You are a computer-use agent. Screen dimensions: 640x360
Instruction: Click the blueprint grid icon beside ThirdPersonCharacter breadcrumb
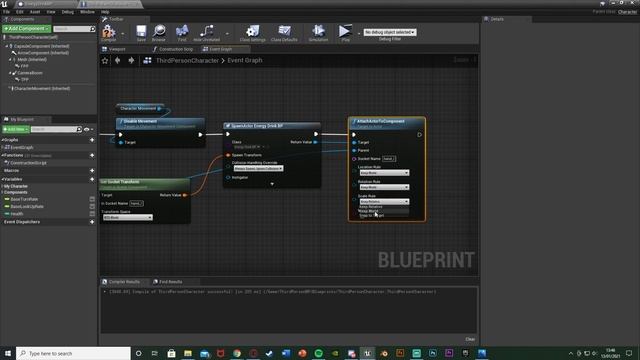147,60
